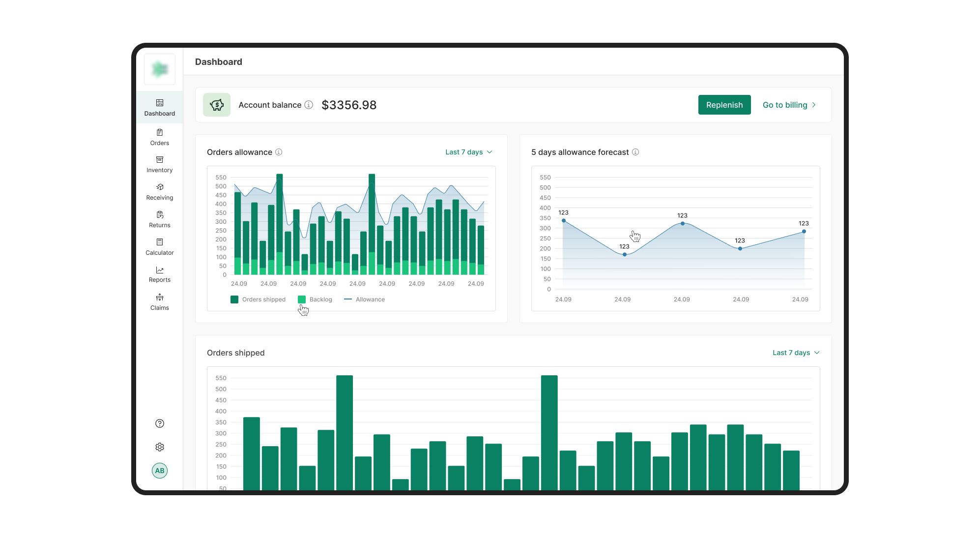Switch to the Dashboard section

tap(159, 107)
